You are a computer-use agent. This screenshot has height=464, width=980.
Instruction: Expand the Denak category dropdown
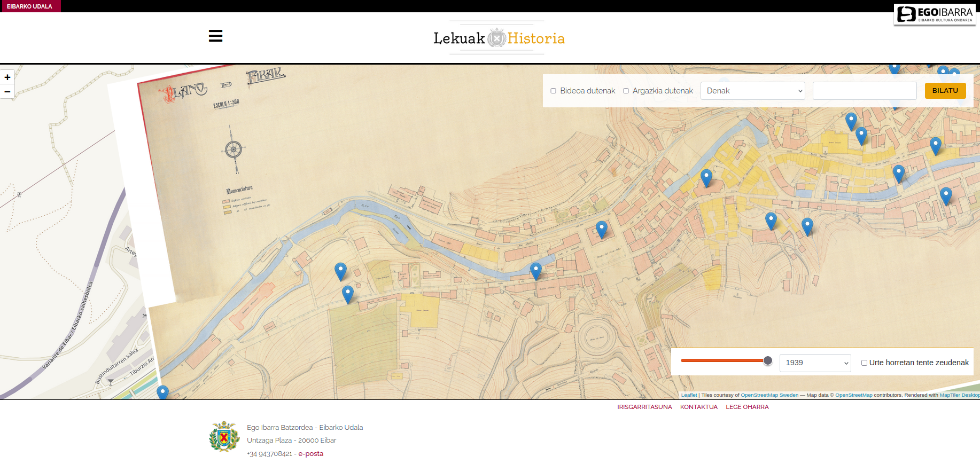coord(752,91)
